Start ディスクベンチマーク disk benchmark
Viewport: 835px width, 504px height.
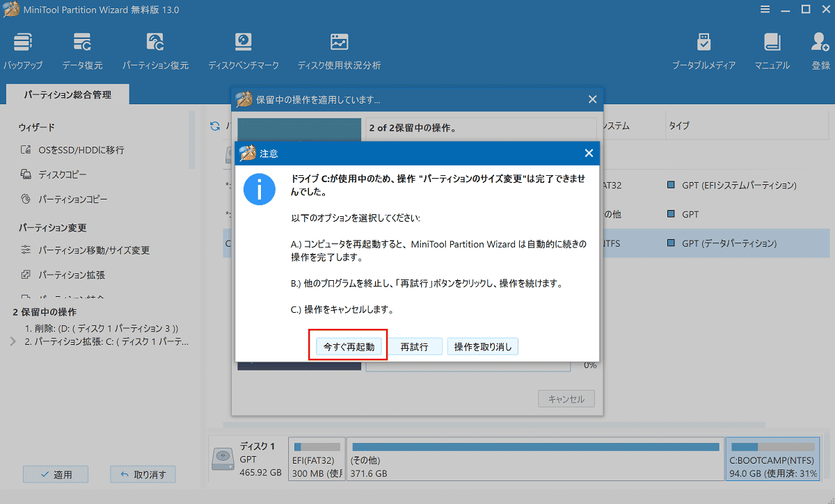pos(243,51)
